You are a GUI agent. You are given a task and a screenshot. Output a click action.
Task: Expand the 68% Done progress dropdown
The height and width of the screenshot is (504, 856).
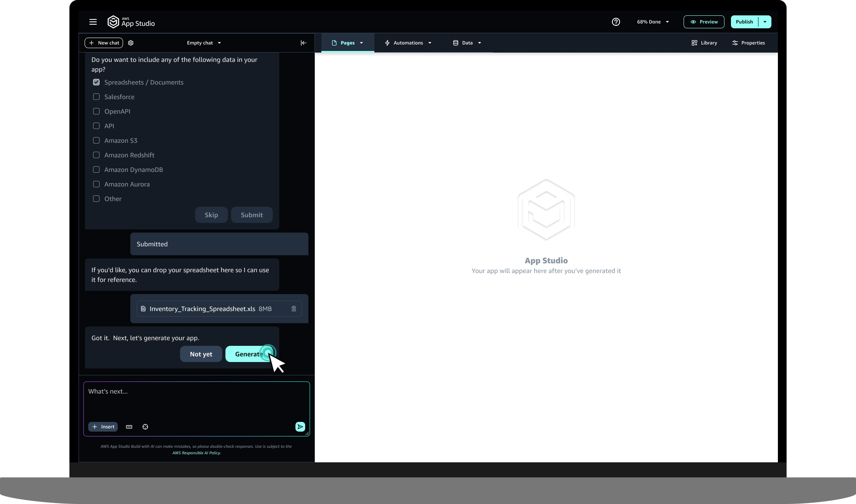653,22
